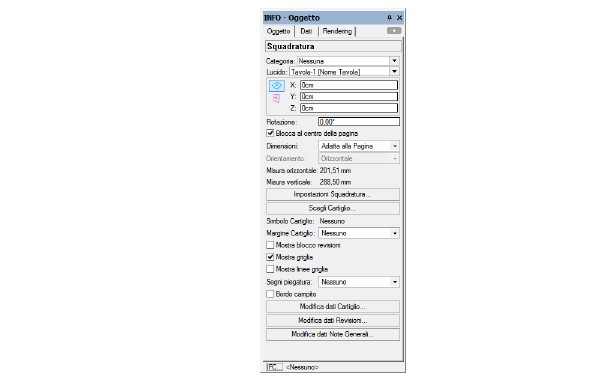Click Scegli Cartiglio button
This screenshot has width=607, height=383.
(x=333, y=208)
